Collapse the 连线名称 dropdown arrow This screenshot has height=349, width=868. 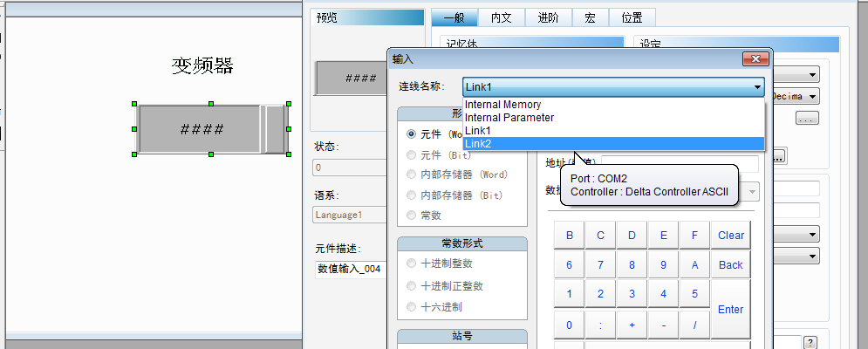pos(756,87)
